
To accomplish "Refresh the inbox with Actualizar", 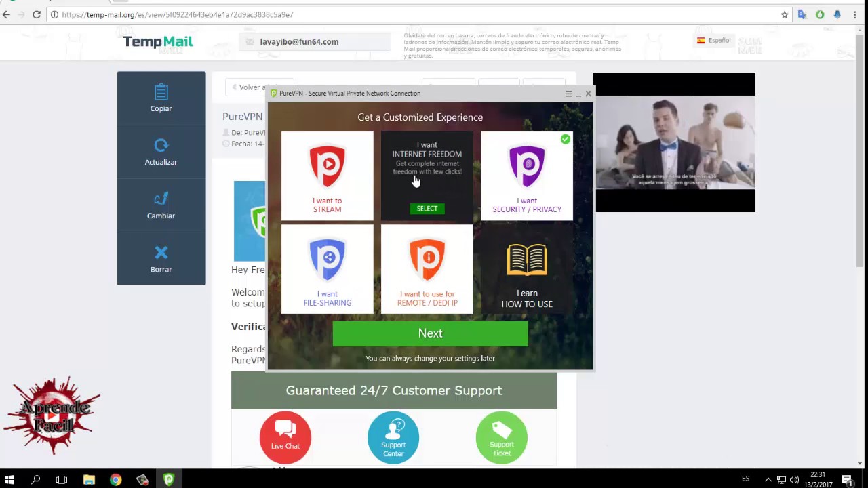I will (x=161, y=152).
